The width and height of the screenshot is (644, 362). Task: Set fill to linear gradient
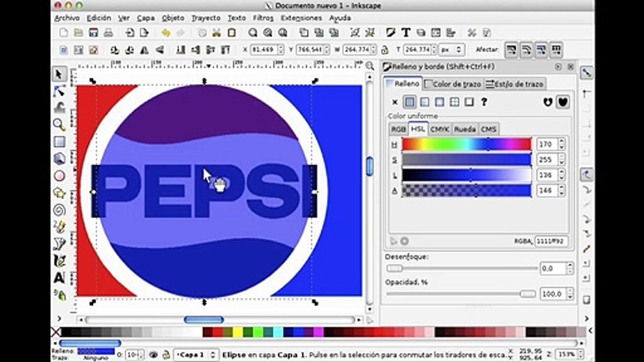click(425, 102)
